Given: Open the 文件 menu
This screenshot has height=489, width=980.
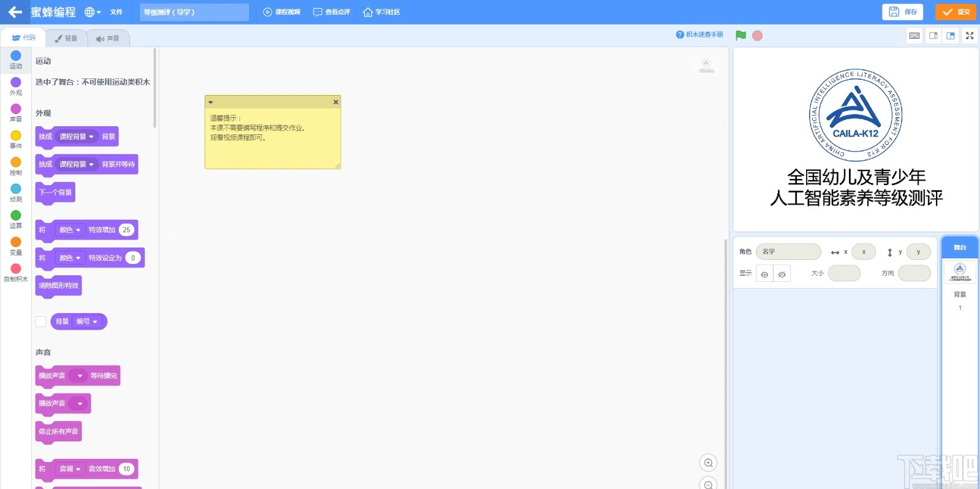Looking at the screenshot, I should 116,12.
